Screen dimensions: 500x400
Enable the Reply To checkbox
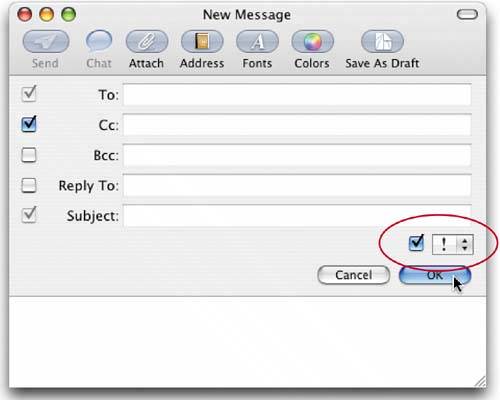pos(29,185)
